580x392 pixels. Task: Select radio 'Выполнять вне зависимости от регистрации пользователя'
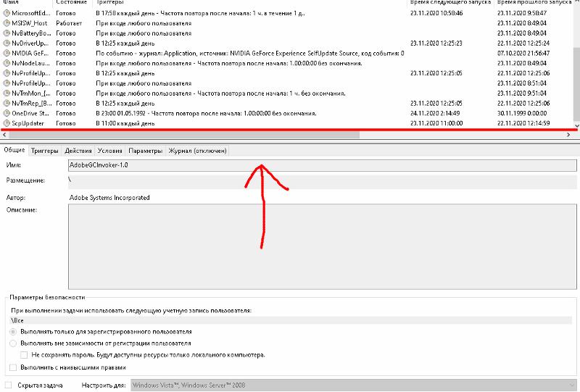tap(13, 343)
